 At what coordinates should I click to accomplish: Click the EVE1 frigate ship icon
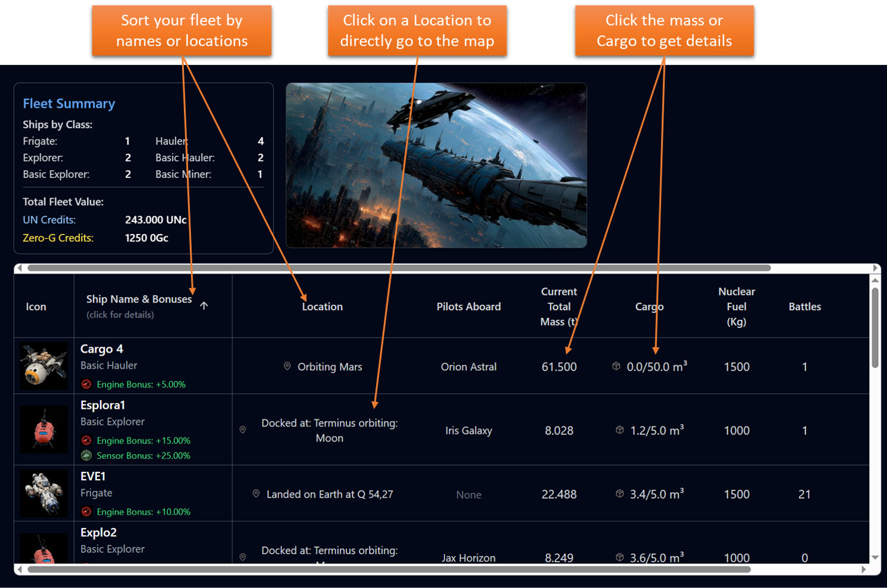click(43, 493)
